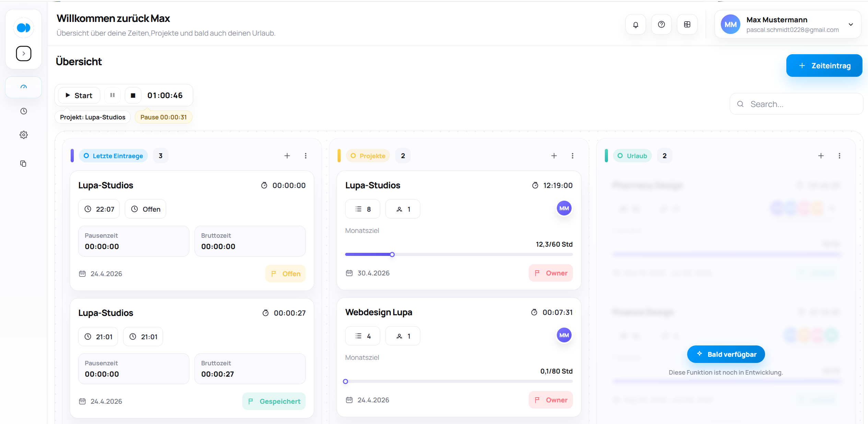Open settings gear in sidebar
The height and width of the screenshot is (424, 868).
coord(24,135)
